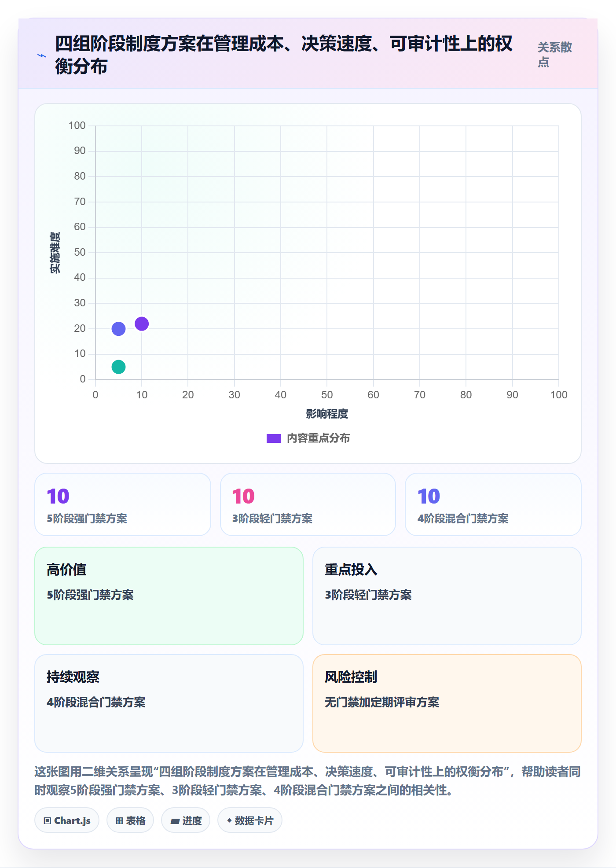Viewport: 616px width, 868px height.
Task: Click the 高价值 quadrant card heading
Action: pos(66,570)
